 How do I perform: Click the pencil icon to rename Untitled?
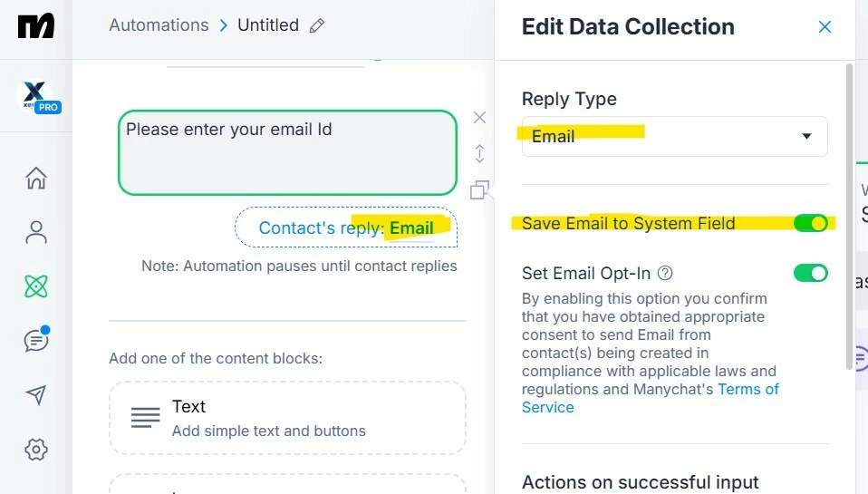(x=316, y=25)
